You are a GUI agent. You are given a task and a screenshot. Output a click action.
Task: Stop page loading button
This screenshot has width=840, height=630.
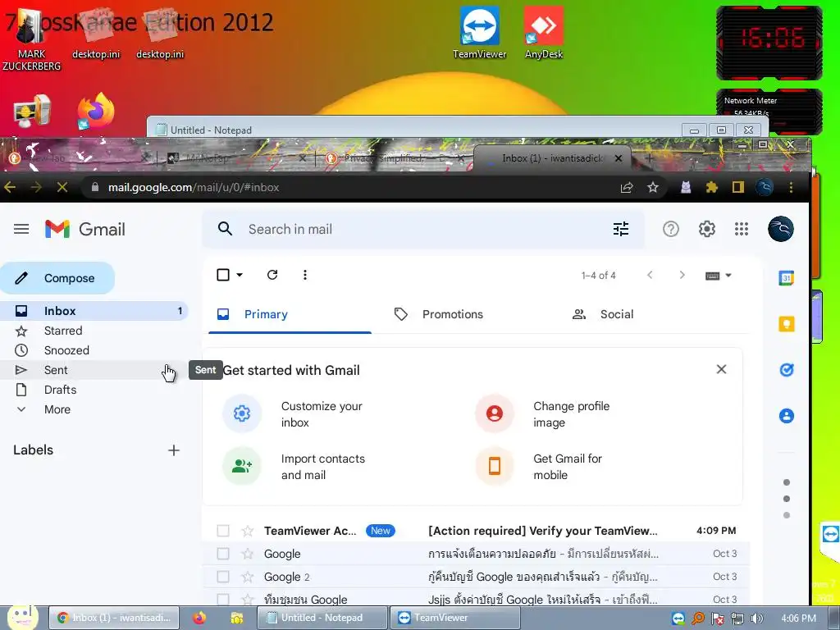tap(62, 188)
